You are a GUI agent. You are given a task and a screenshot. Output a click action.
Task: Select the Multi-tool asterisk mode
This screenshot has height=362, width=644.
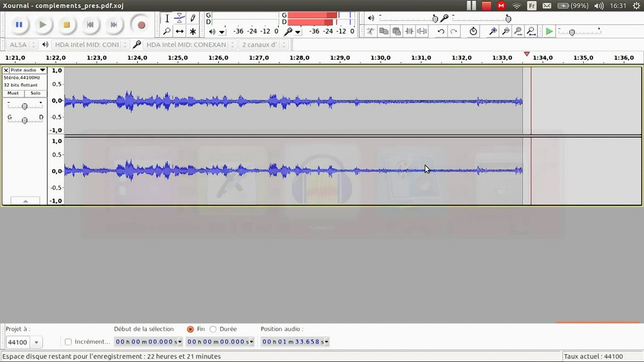click(x=192, y=31)
